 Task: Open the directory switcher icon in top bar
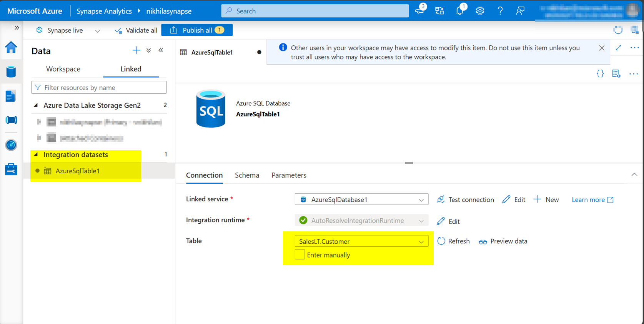[x=439, y=11]
